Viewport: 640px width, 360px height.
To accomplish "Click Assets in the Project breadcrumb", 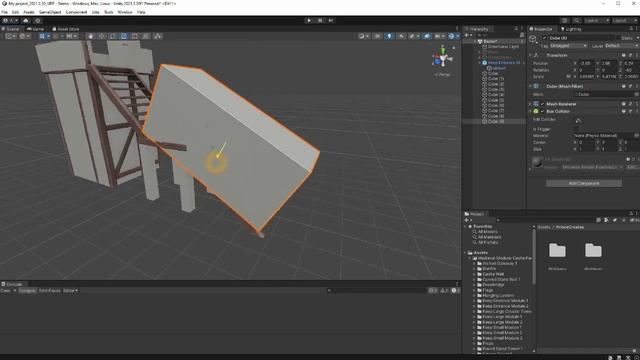I will (x=544, y=227).
